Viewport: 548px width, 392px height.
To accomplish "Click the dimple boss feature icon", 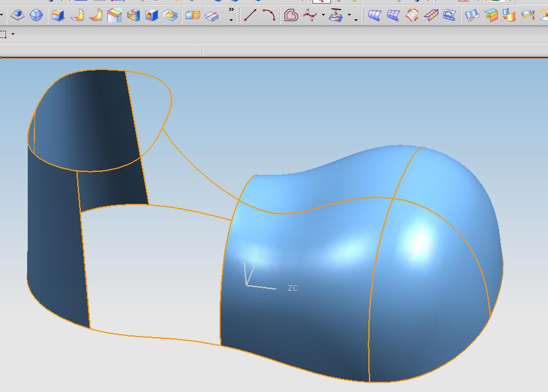I will tap(171, 16).
